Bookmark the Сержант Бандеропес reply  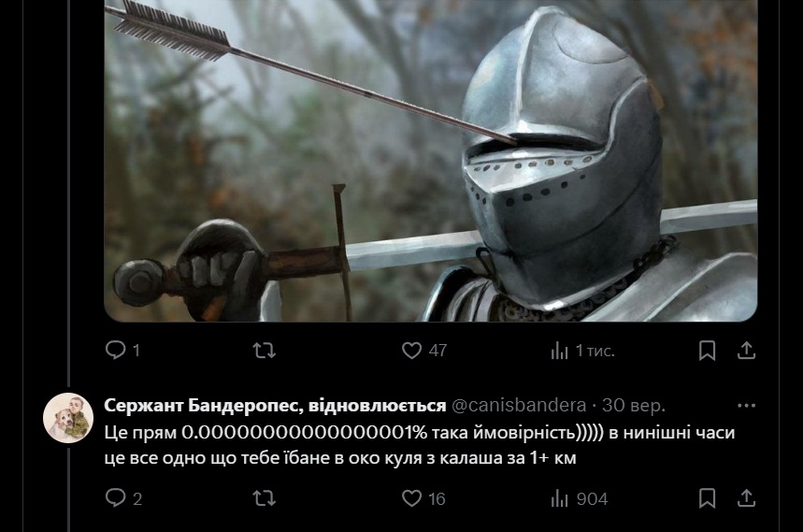tap(708, 498)
